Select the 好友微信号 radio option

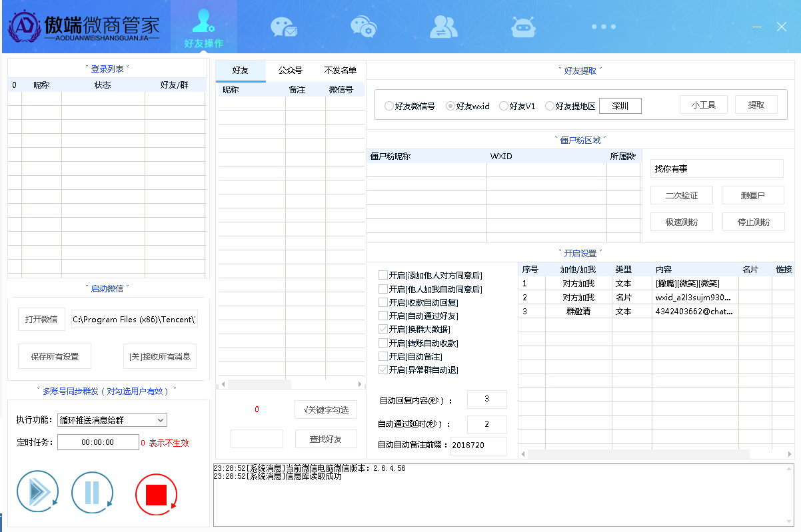tap(410, 106)
